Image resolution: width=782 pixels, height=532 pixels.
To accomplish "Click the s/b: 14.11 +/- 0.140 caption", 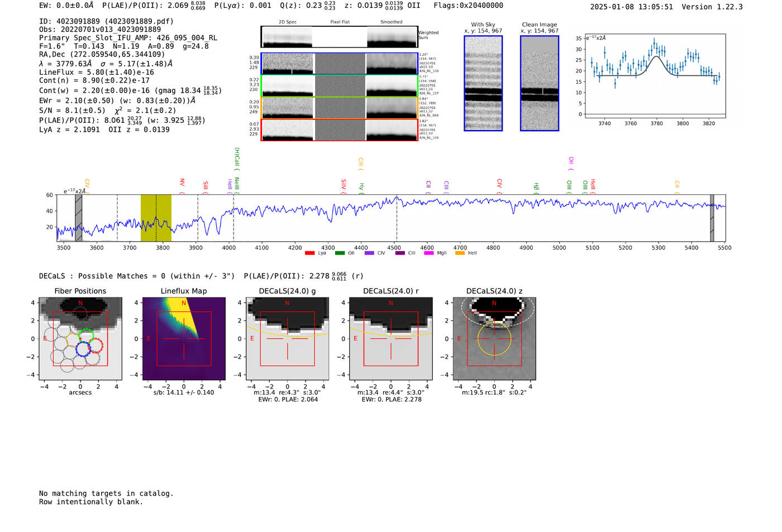I will 184,392.
